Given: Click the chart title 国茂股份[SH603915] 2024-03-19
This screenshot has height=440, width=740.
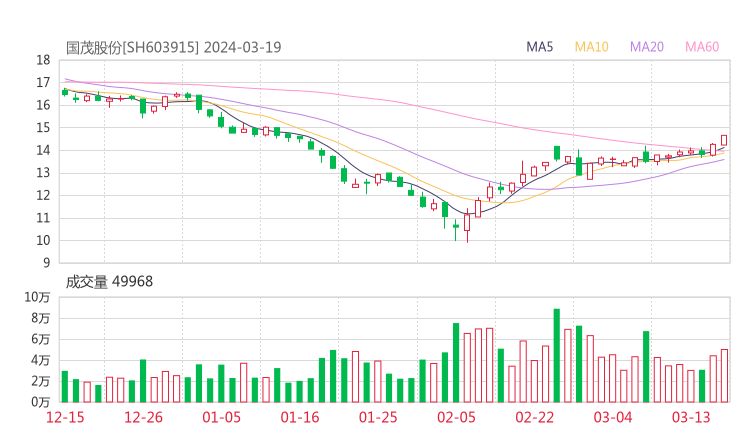Looking at the screenshot, I should pos(173,48).
